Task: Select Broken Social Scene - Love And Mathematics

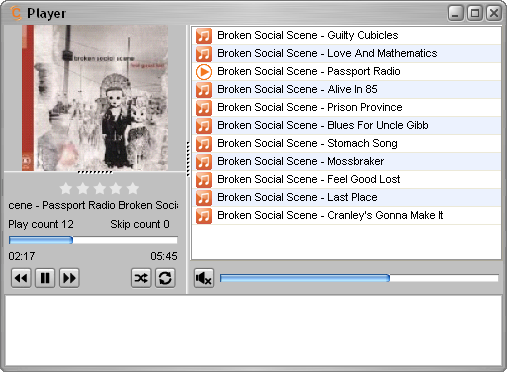Action: tap(347, 54)
